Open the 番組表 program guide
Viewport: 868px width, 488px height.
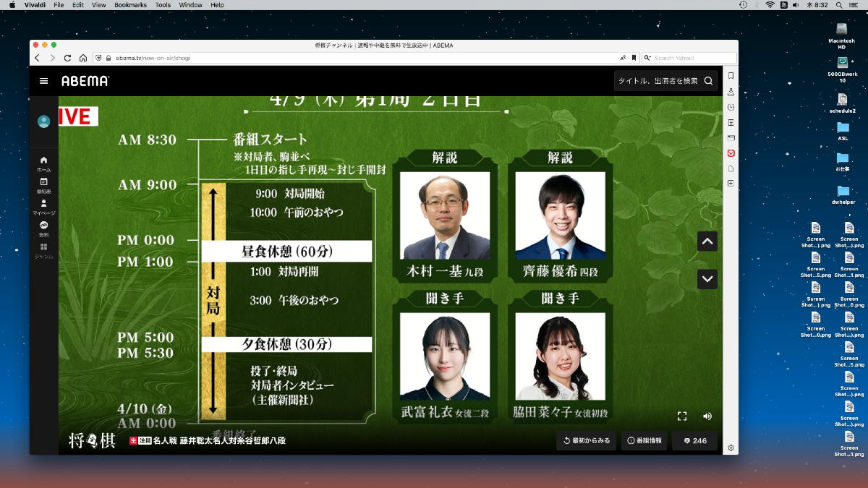[43, 185]
